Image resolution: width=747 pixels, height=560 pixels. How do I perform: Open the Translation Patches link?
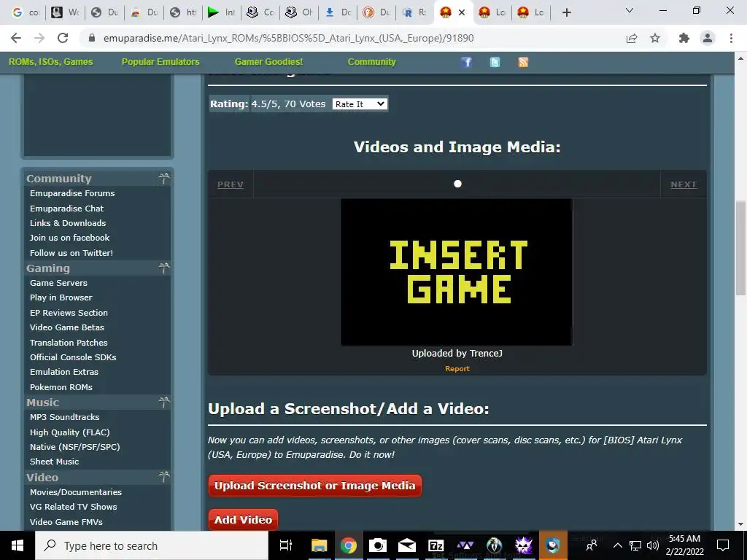tap(69, 343)
